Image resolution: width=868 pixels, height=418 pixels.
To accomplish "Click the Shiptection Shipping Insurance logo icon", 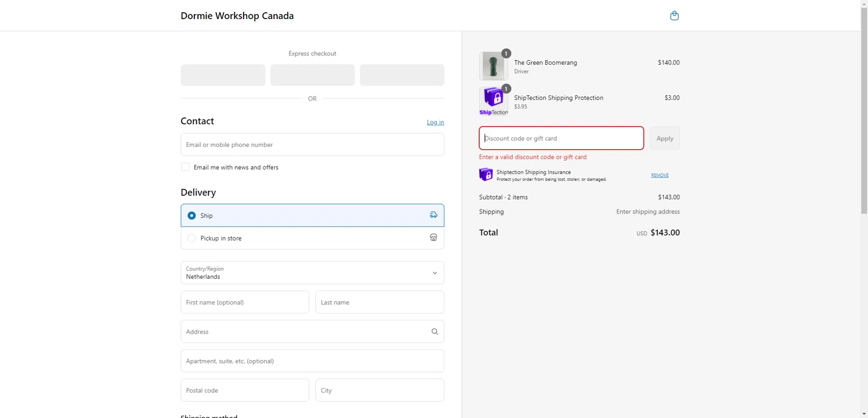I will point(486,175).
